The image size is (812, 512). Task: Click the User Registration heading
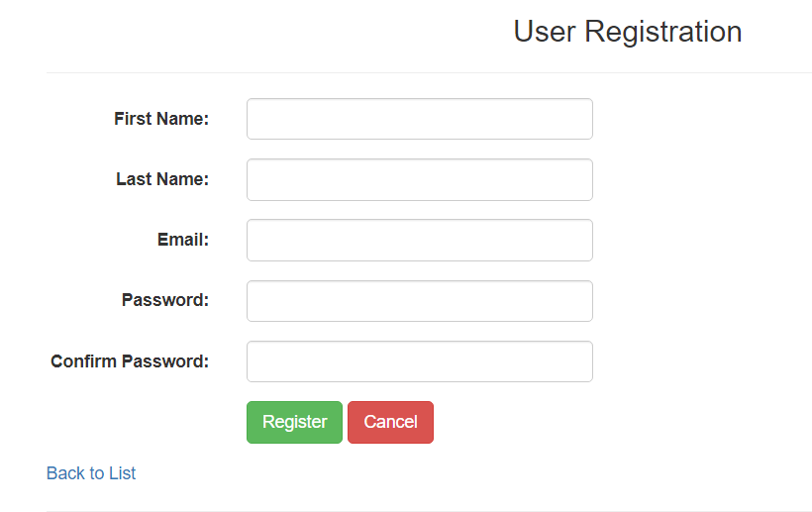coord(627,32)
